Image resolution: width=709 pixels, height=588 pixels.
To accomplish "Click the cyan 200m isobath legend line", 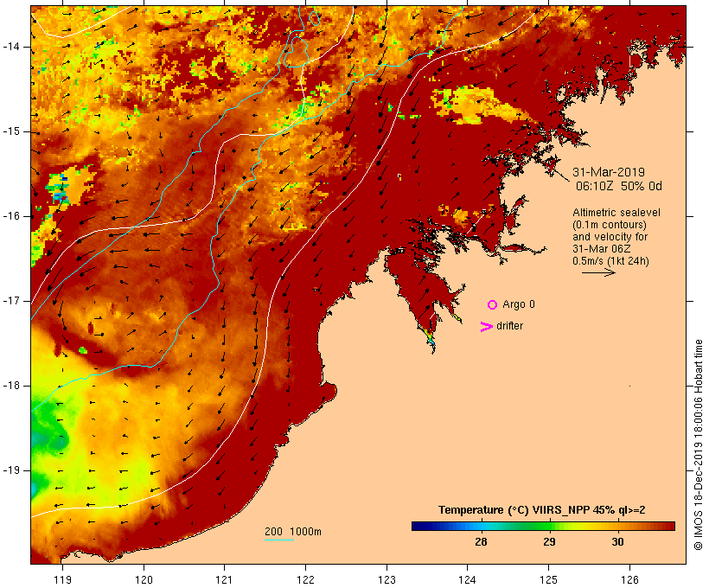I will point(279,540).
